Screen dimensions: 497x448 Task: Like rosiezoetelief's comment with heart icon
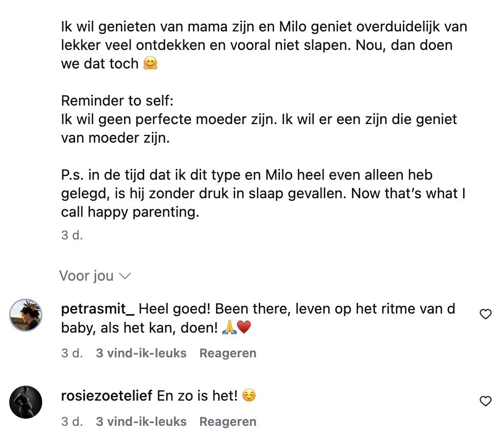click(485, 401)
